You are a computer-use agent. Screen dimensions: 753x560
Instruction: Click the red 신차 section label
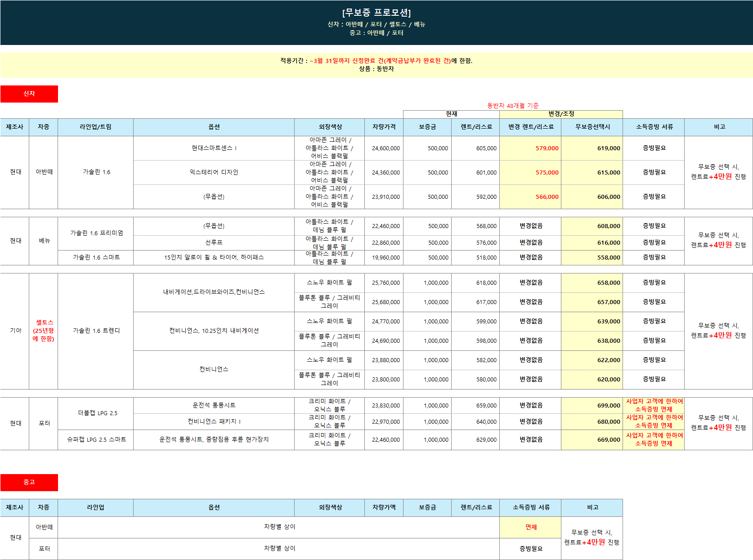(29, 94)
